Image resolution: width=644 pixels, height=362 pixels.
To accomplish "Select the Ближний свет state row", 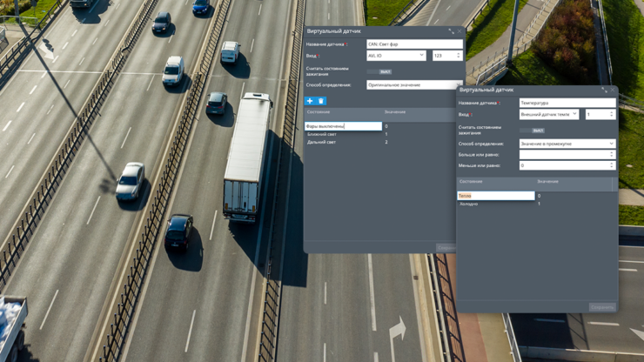I will (x=380, y=134).
